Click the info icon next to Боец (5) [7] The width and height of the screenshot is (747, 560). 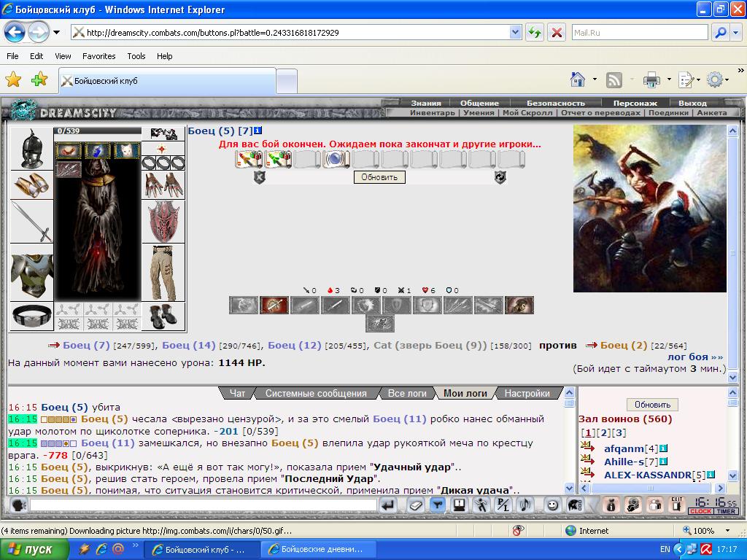pyautogui.click(x=258, y=131)
